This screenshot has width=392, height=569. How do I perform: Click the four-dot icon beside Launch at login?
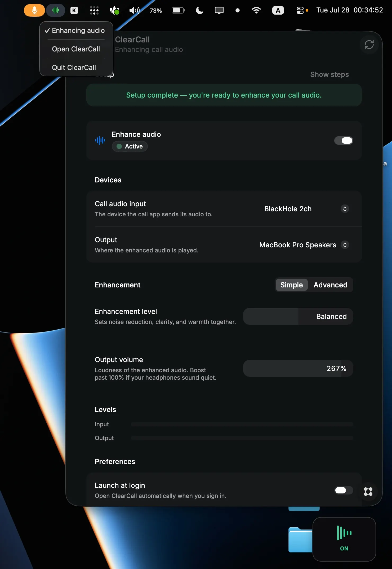point(368,492)
